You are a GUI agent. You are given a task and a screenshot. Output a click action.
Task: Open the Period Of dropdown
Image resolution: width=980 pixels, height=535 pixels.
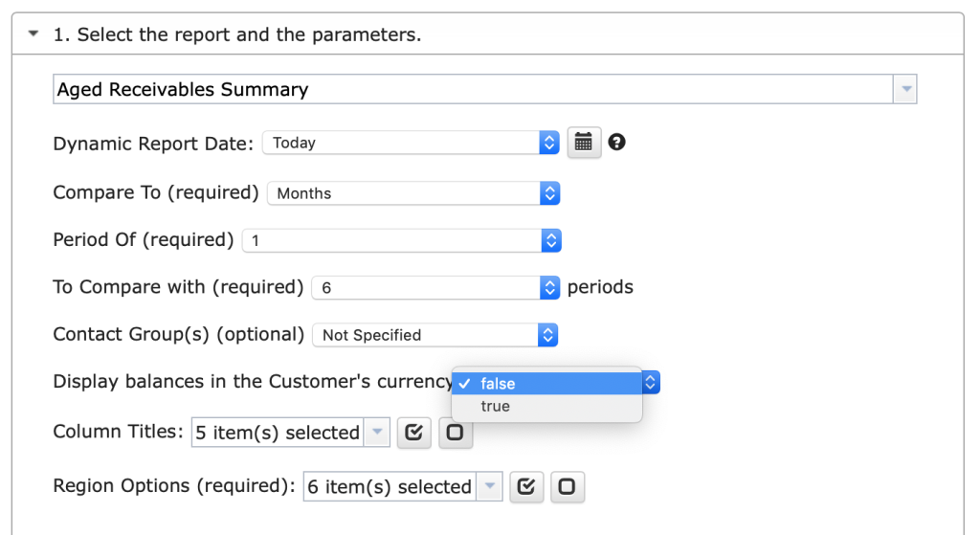click(401, 240)
